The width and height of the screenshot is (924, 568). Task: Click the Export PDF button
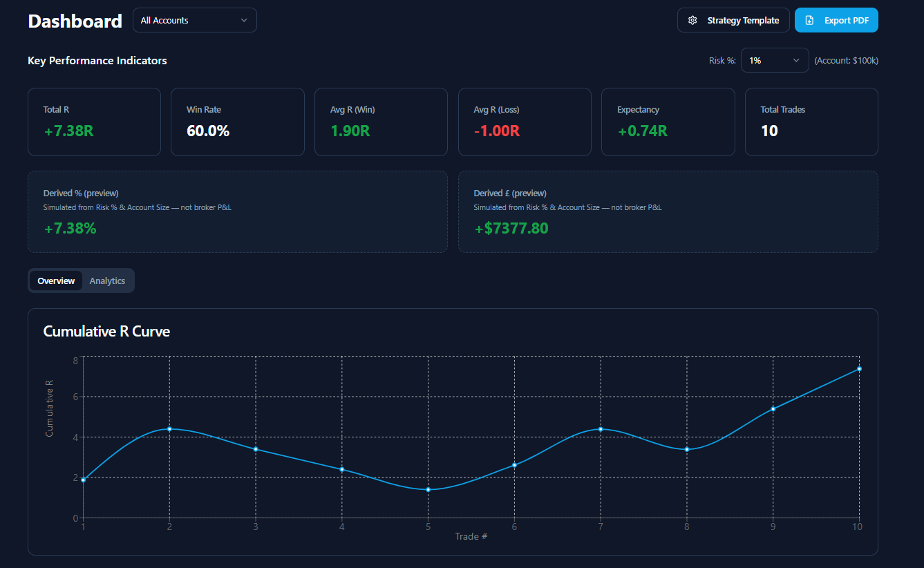pos(836,20)
